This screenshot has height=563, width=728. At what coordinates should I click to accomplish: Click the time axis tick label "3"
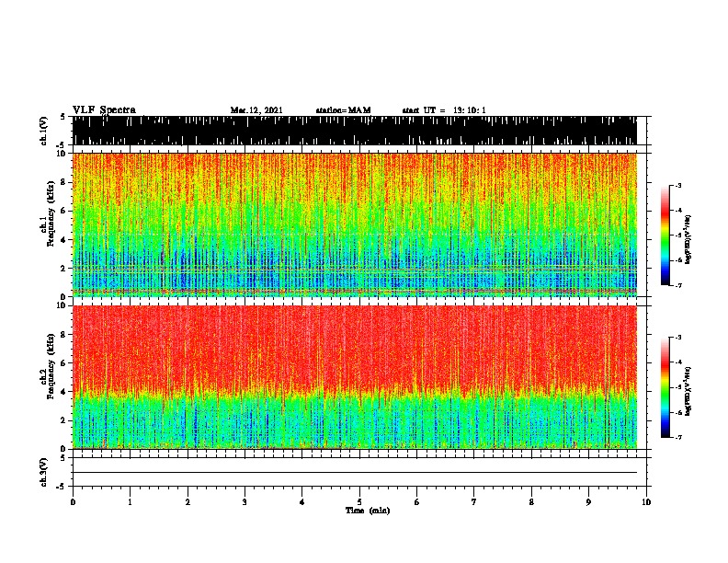pyautogui.click(x=245, y=502)
